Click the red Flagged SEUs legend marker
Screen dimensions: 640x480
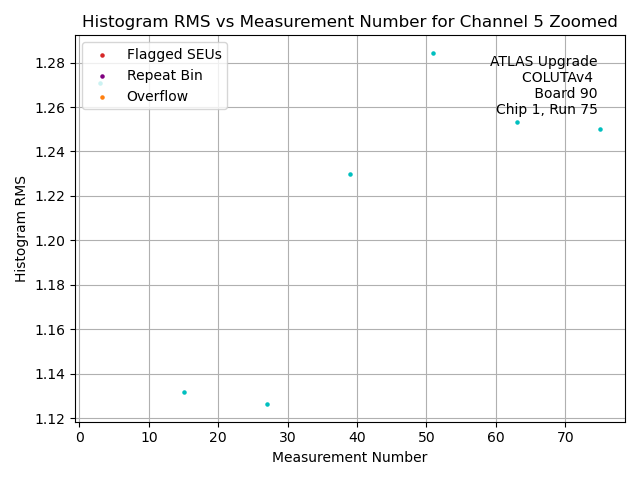pyautogui.click(x=102, y=54)
